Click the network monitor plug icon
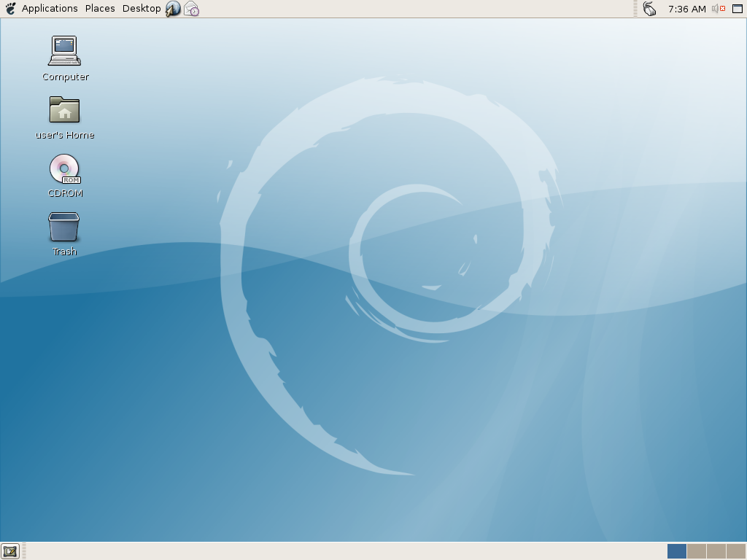The height and width of the screenshot is (560, 747). tap(649, 9)
